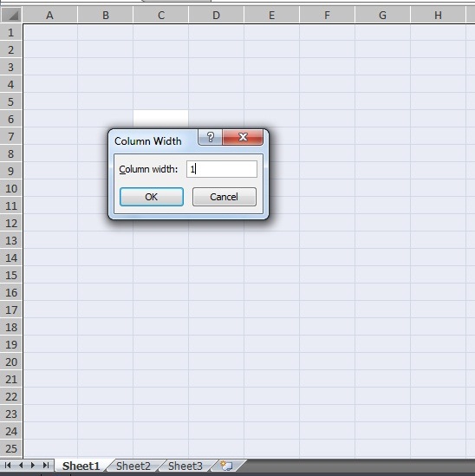Close the Column Width dialog
The width and height of the screenshot is (475, 476).
click(x=243, y=137)
